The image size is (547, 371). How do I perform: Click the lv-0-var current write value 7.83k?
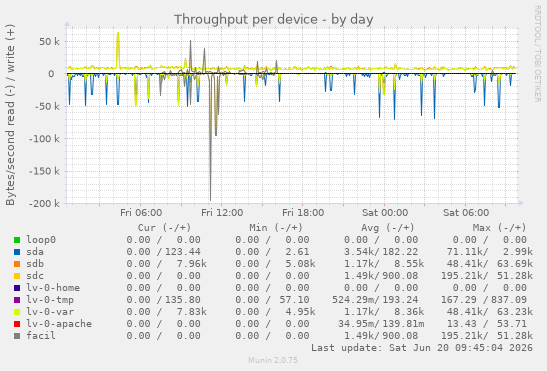(192, 312)
